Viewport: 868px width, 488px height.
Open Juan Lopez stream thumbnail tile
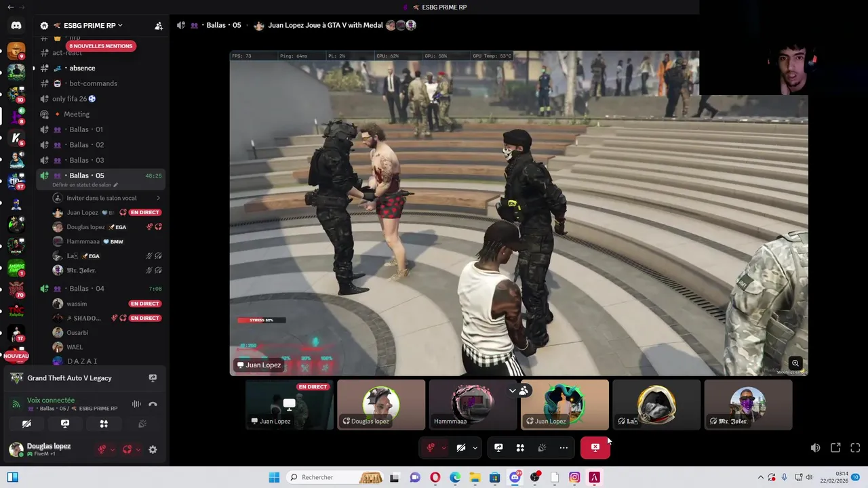pos(290,405)
